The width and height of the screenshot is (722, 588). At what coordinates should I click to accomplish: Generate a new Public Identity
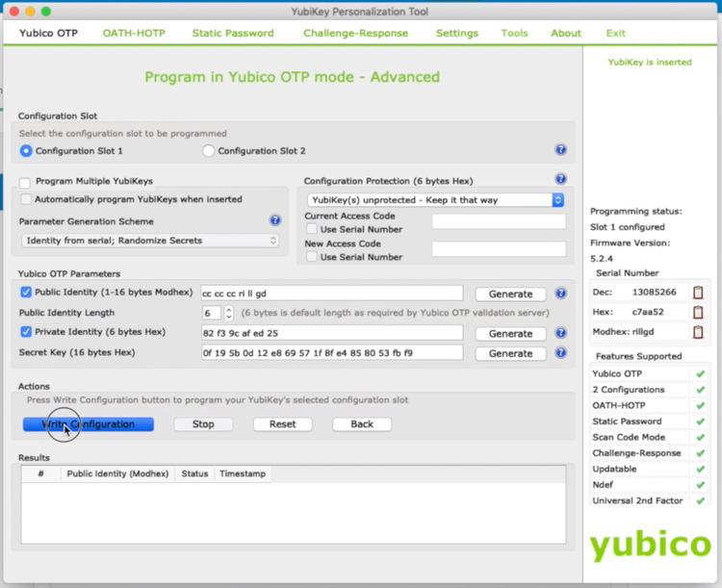510,294
